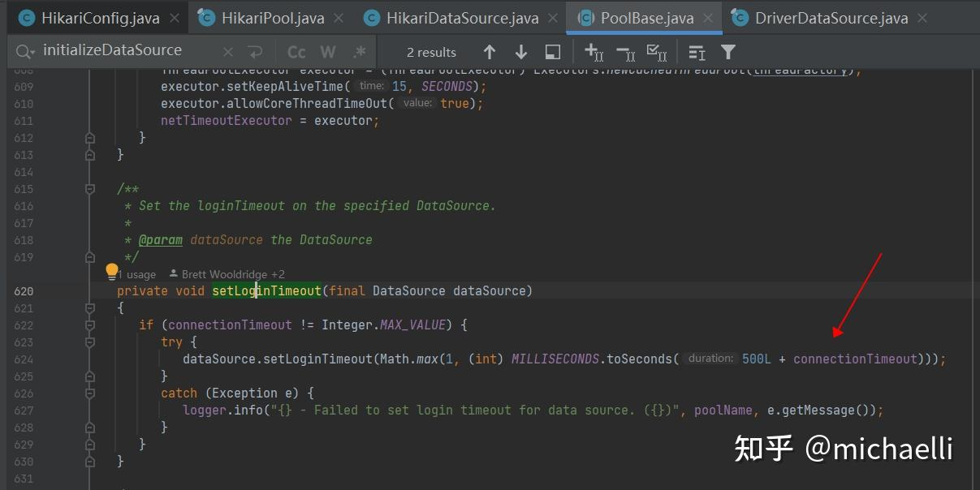The image size is (980, 490).
Task: Go to previous search occurrence arrow
Action: (x=489, y=52)
